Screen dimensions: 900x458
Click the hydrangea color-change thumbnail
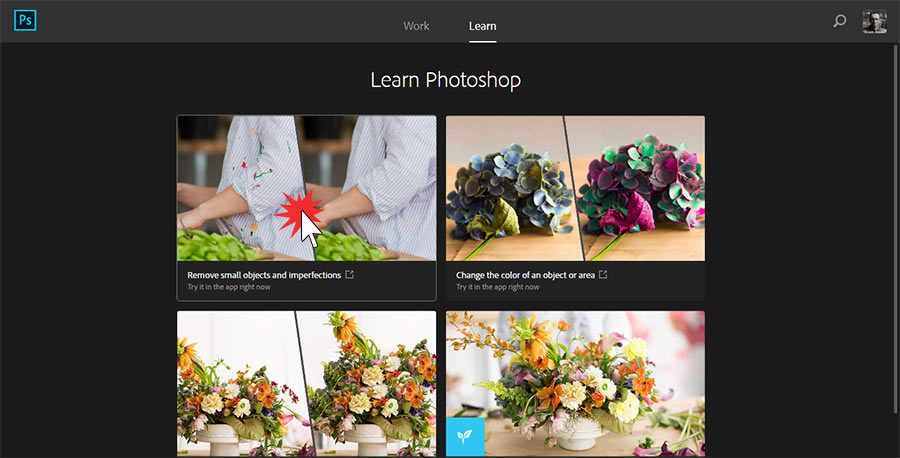click(x=575, y=188)
